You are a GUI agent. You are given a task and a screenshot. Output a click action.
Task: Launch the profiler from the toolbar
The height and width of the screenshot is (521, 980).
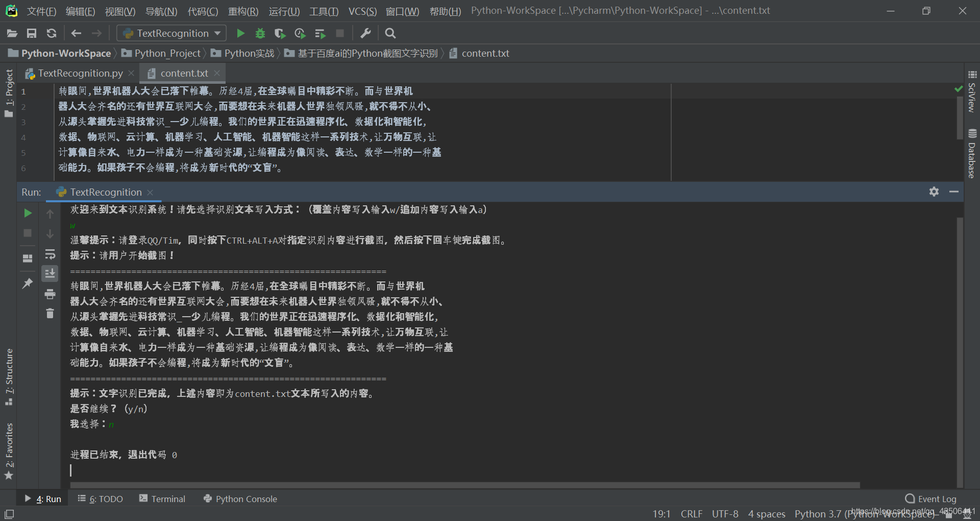coord(300,33)
